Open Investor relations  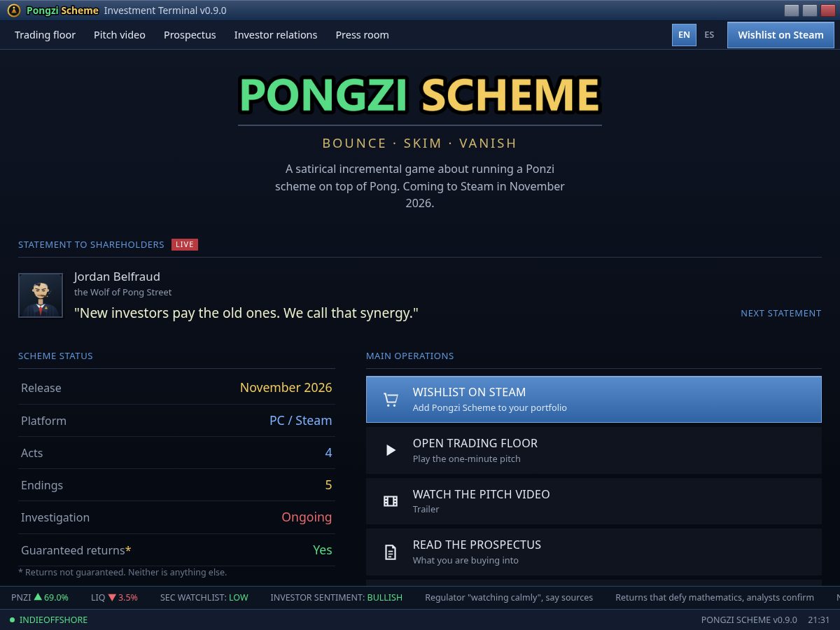click(x=276, y=35)
